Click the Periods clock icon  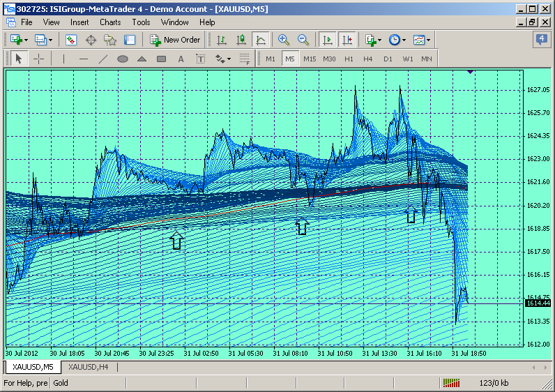point(395,40)
